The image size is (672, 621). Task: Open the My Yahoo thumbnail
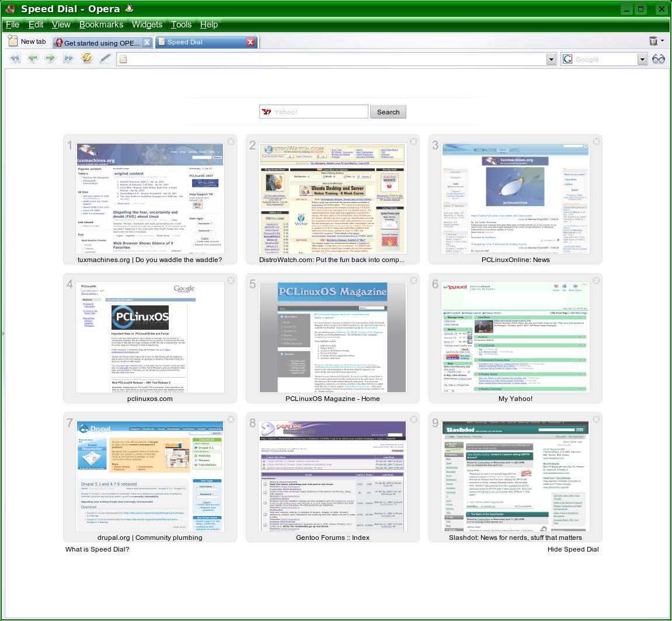click(x=515, y=337)
